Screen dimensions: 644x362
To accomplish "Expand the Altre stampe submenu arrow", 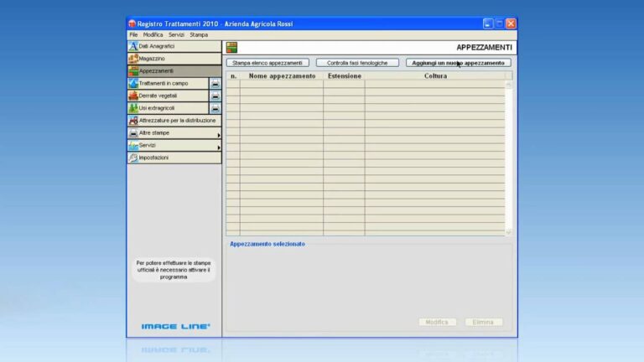I will pos(219,135).
